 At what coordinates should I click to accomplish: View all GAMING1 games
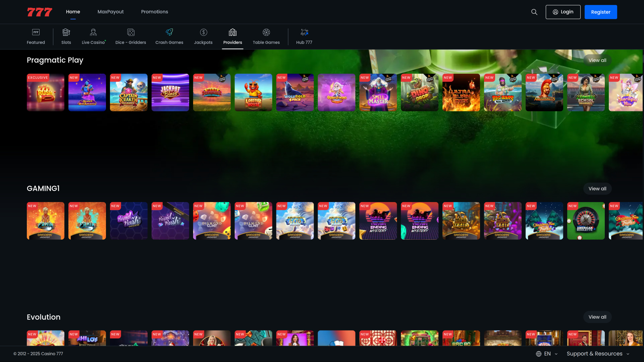point(597,189)
